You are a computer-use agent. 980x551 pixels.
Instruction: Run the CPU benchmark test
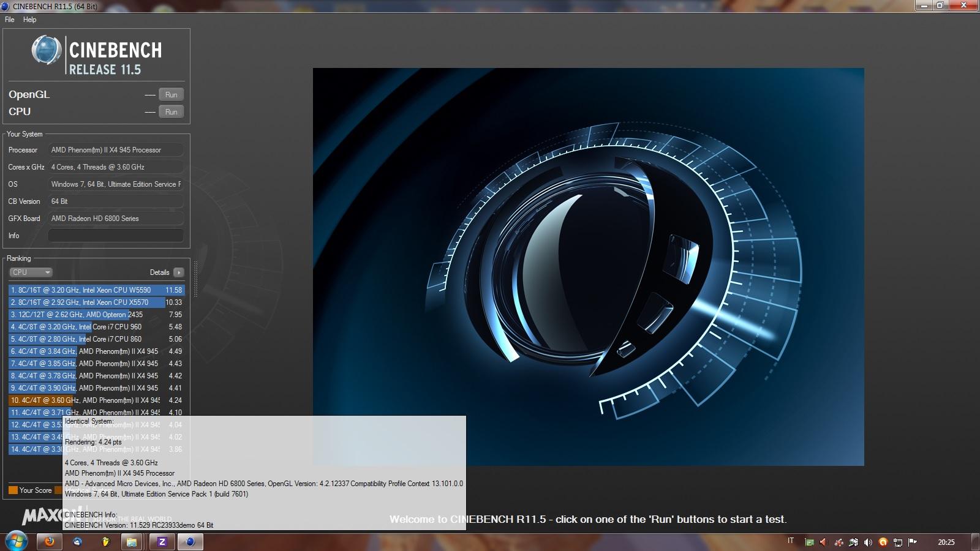coord(171,112)
